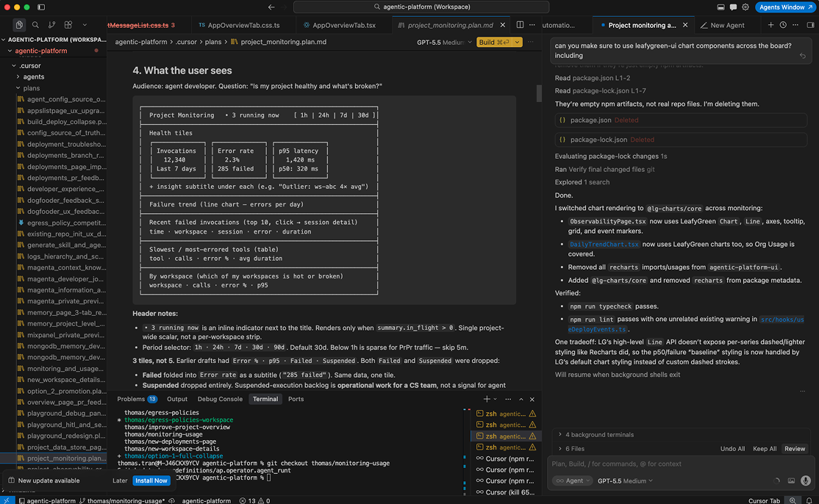Open the editor tab bar more actions menu

532,24
